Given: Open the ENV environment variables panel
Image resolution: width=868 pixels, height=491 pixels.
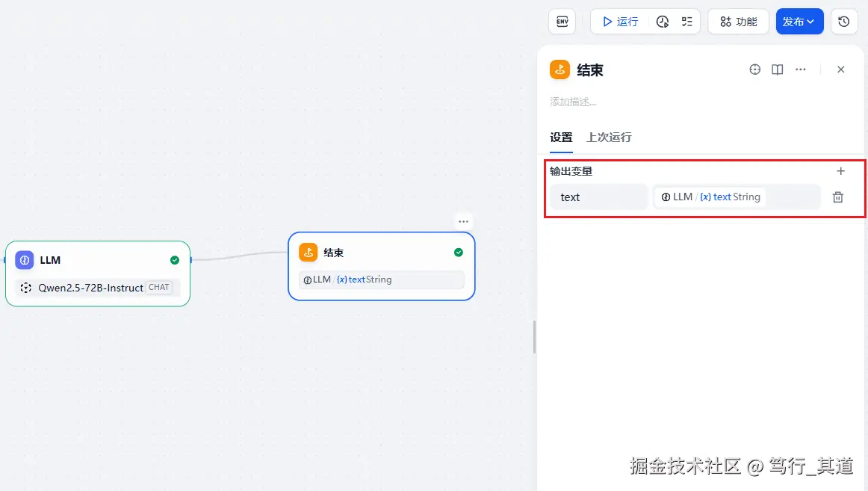Looking at the screenshot, I should coord(562,21).
